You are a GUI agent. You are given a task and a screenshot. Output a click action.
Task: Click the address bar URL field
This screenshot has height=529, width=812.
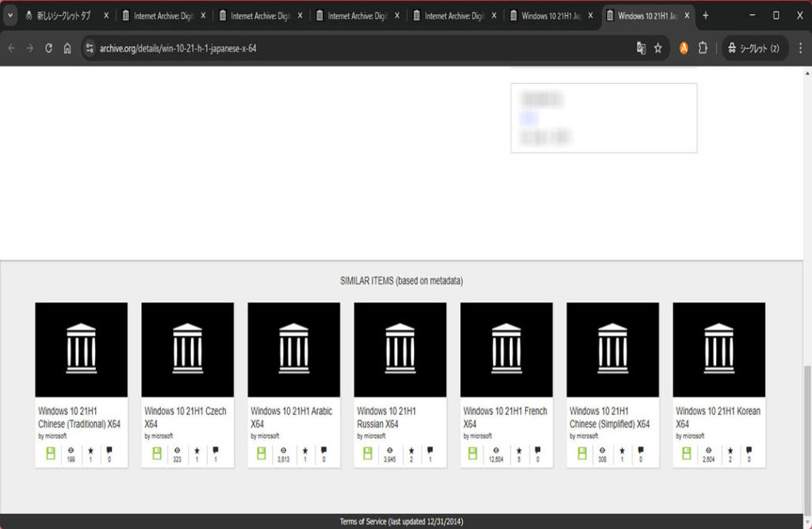click(357, 48)
